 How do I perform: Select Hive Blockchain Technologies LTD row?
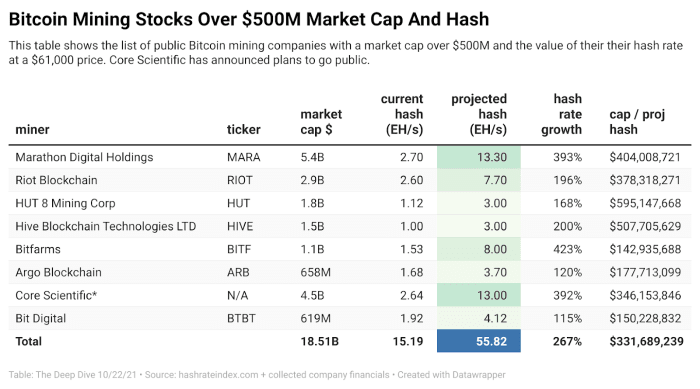(x=350, y=226)
